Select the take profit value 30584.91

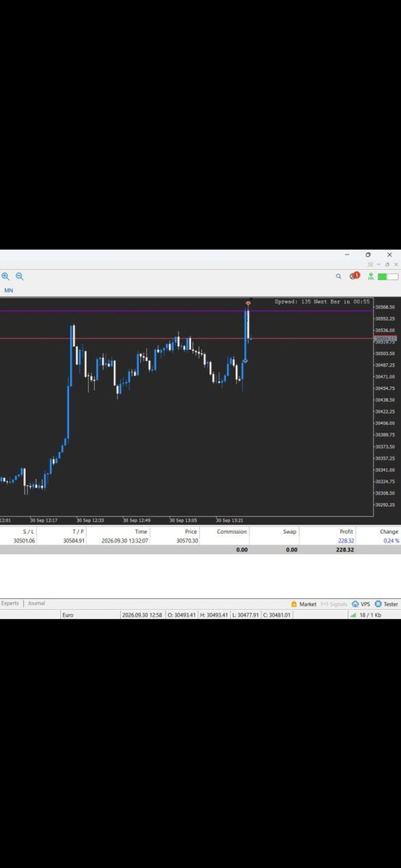[74, 540]
